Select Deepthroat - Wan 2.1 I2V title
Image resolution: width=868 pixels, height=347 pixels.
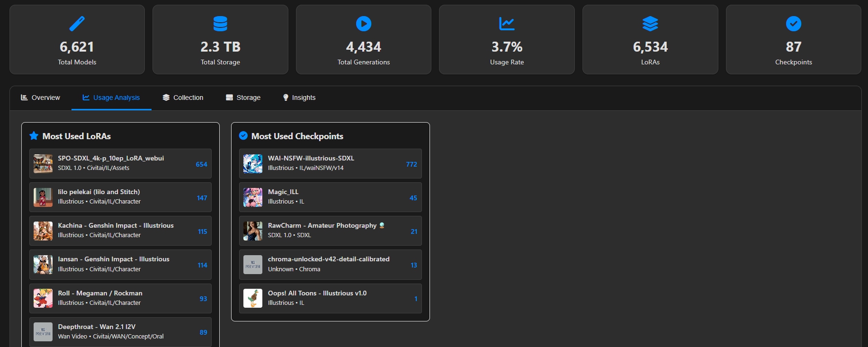pyautogui.click(x=97, y=327)
